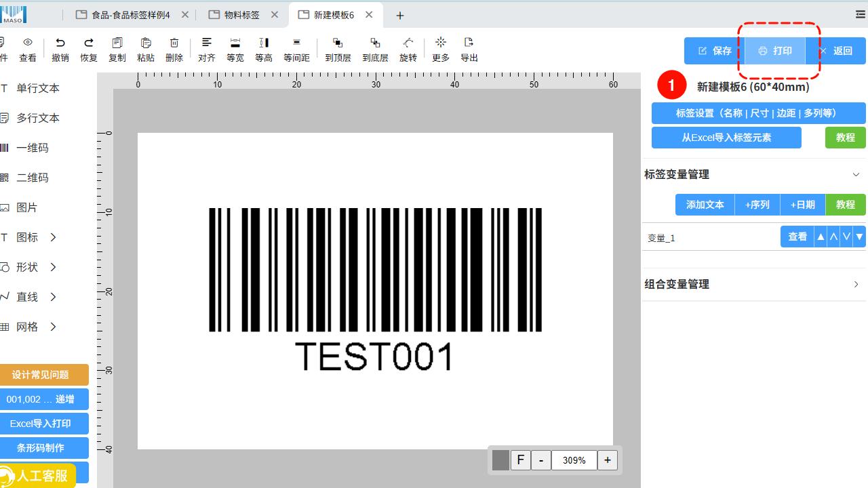Click the gray background color swatch
The width and height of the screenshot is (868, 488).
pyautogui.click(x=500, y=460)
